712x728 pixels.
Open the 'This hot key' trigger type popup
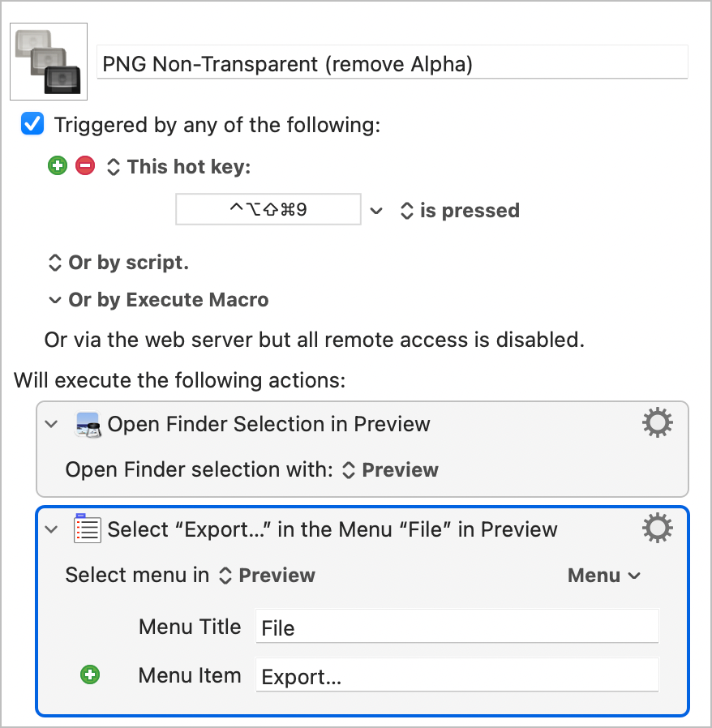(178, 167)
